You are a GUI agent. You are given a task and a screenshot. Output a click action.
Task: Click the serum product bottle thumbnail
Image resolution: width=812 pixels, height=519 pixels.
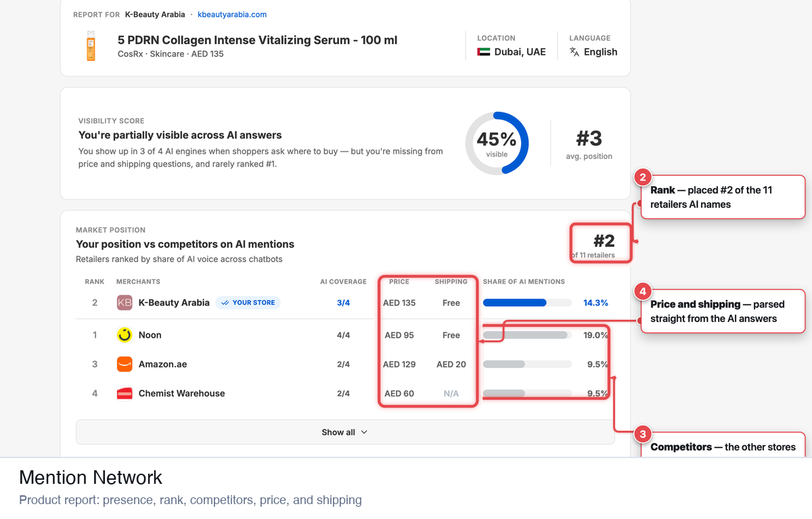pyautogui.click(x=91, y=46)
